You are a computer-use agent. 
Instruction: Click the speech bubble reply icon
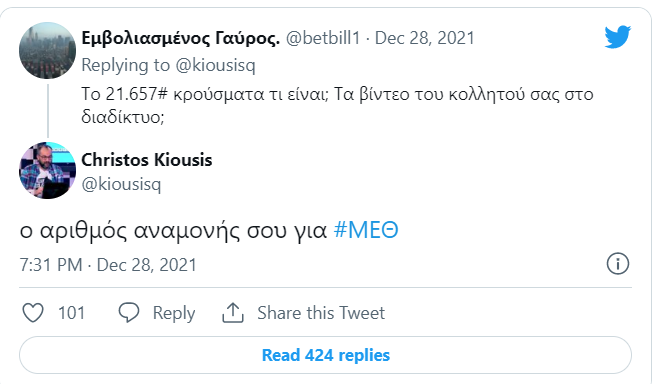pyautogui.click(x=128, y=313)
